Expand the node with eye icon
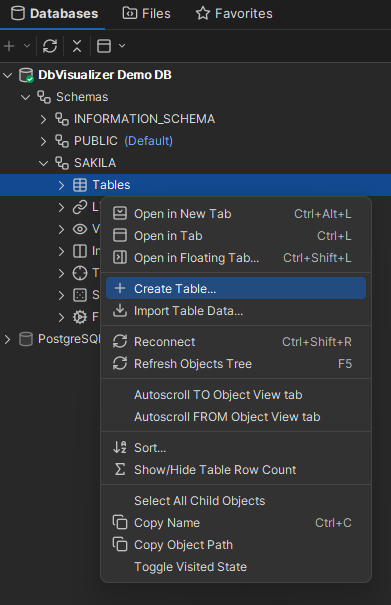The width and height of the screenshot is (391, 605). tap(61, 229)
